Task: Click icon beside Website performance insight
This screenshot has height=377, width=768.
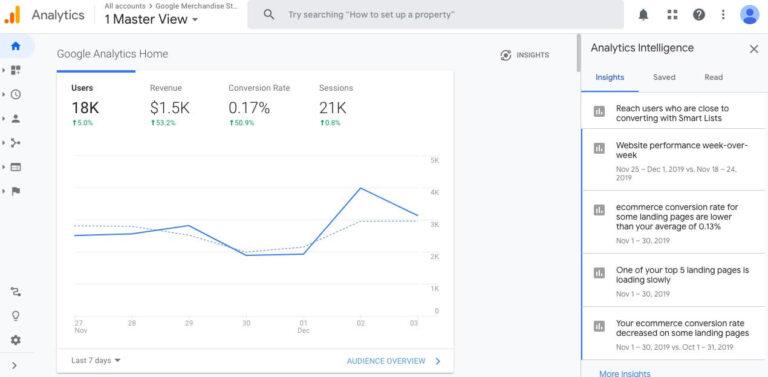Action: click(x=599, y=148)
